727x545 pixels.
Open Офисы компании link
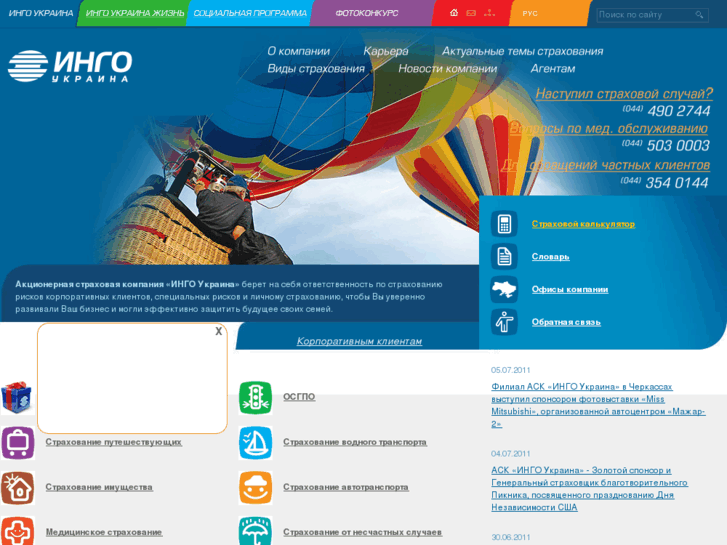(570, 289)
